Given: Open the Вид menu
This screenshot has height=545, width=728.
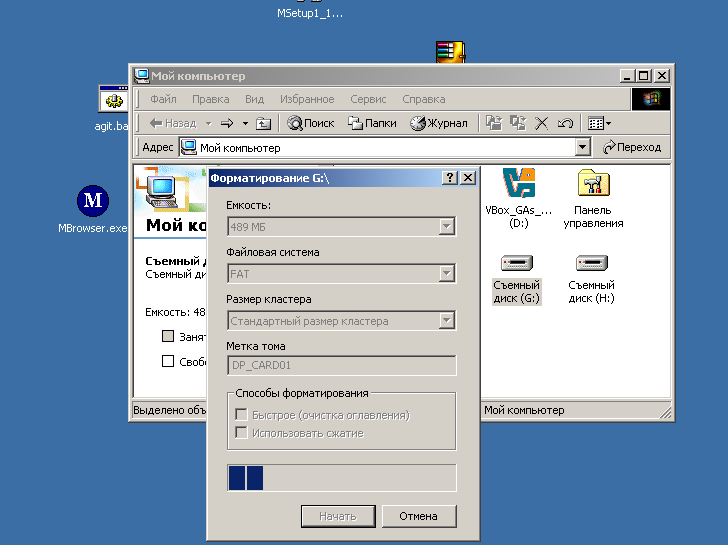Looking at the screenshot, I should click(254, 99).
